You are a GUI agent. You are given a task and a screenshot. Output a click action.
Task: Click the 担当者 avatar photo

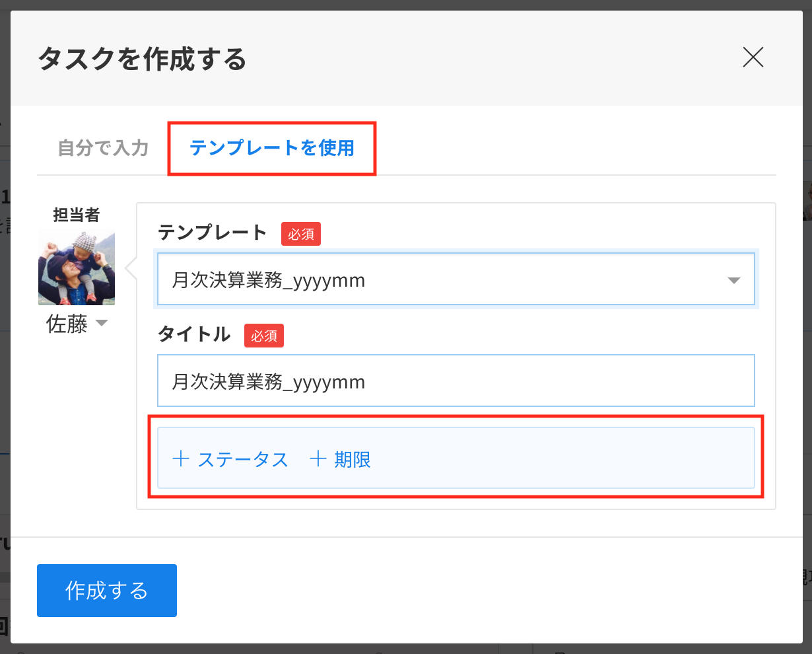[77, 268]
